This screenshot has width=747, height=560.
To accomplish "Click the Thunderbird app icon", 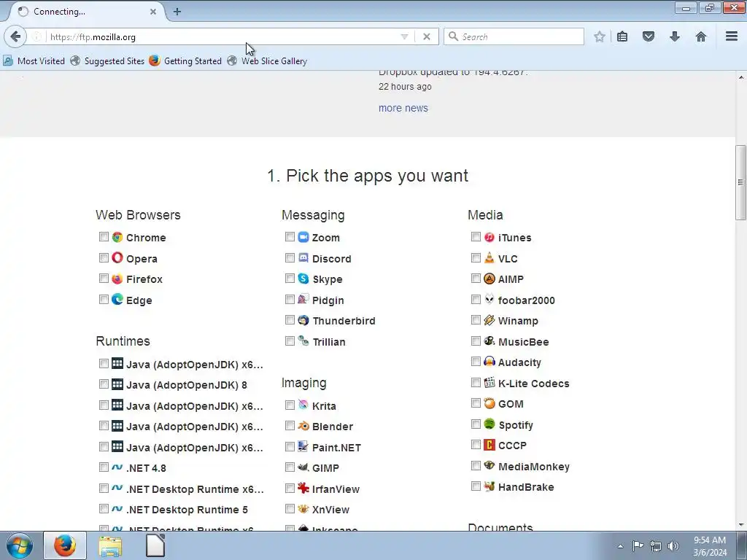I will point(303,320).
